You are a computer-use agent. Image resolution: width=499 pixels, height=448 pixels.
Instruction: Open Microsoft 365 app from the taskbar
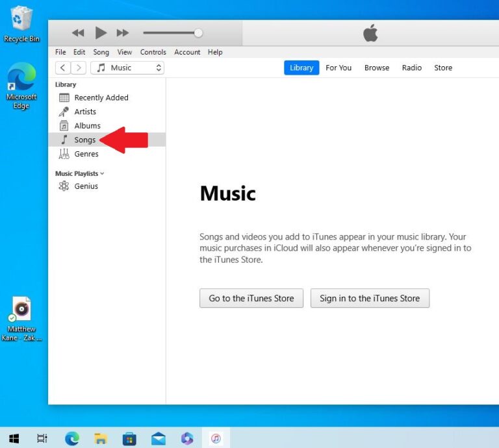point(187,438)
